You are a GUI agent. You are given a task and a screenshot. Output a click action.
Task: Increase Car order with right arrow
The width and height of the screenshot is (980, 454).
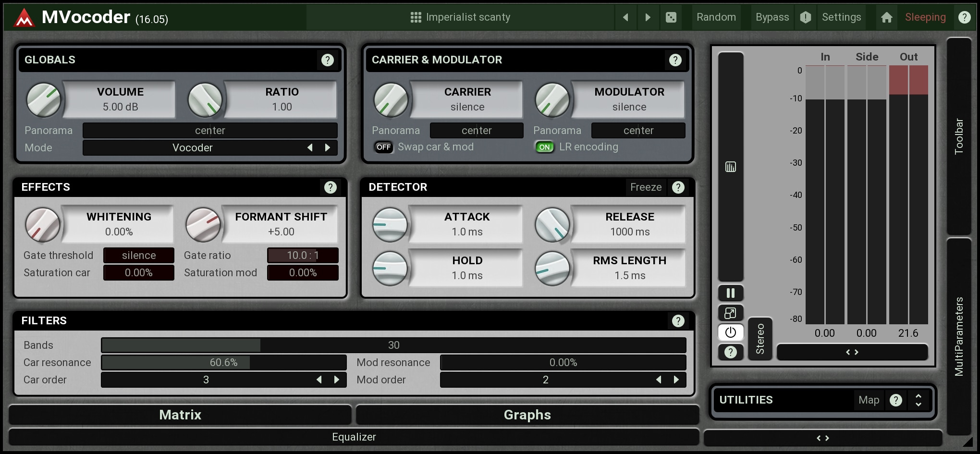337,380
